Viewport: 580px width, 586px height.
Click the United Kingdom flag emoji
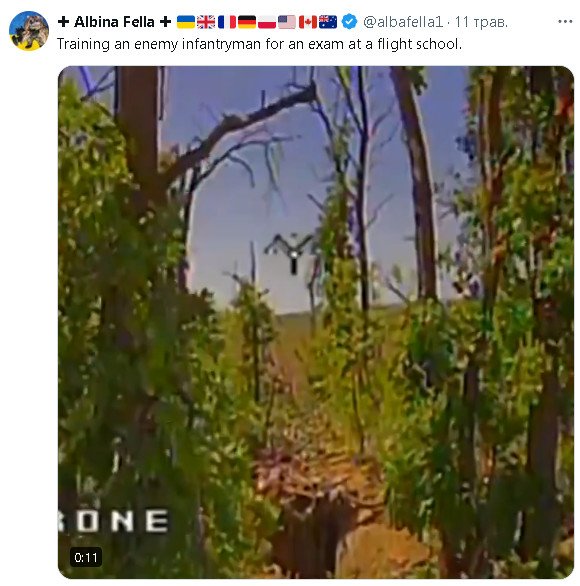[206, 22]
